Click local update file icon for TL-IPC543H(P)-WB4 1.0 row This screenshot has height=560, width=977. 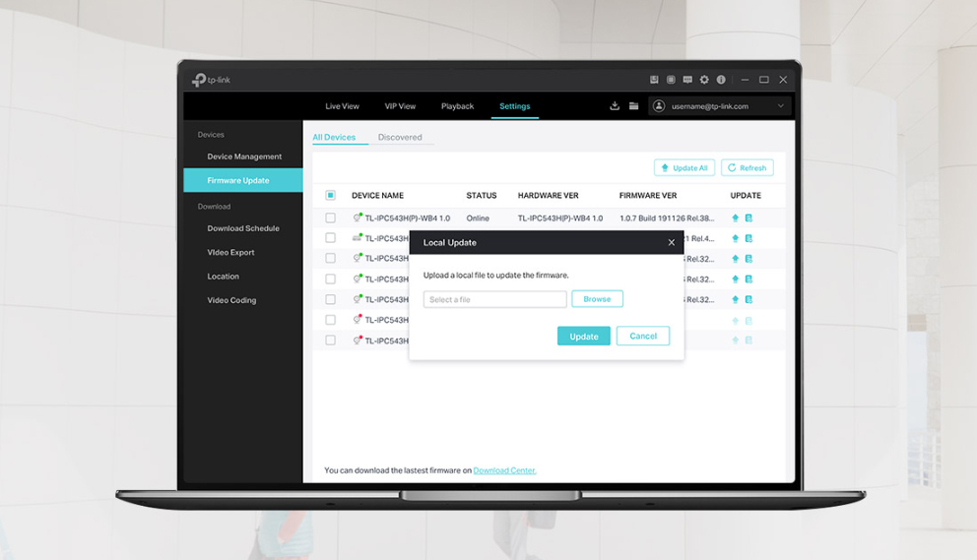pos(749,218)
